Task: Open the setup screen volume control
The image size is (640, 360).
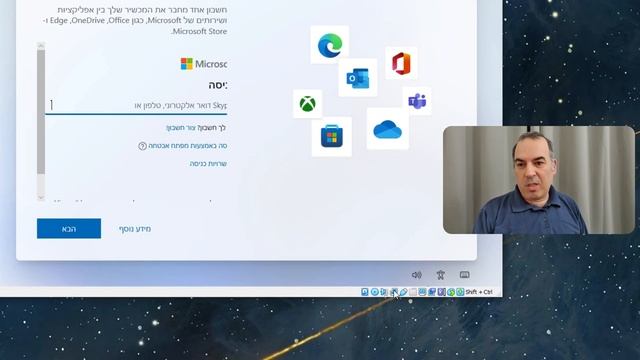Action: pyautogui.click(x=416, y=275)
